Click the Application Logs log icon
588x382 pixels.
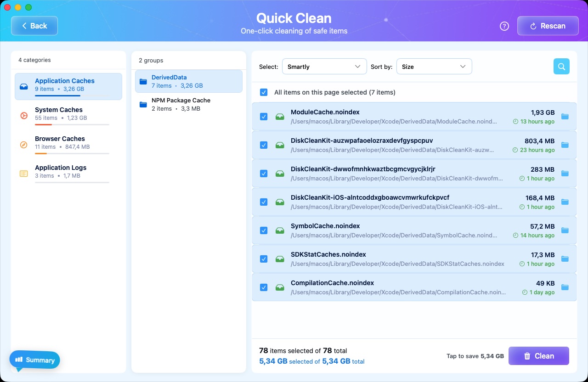(23, 173)
